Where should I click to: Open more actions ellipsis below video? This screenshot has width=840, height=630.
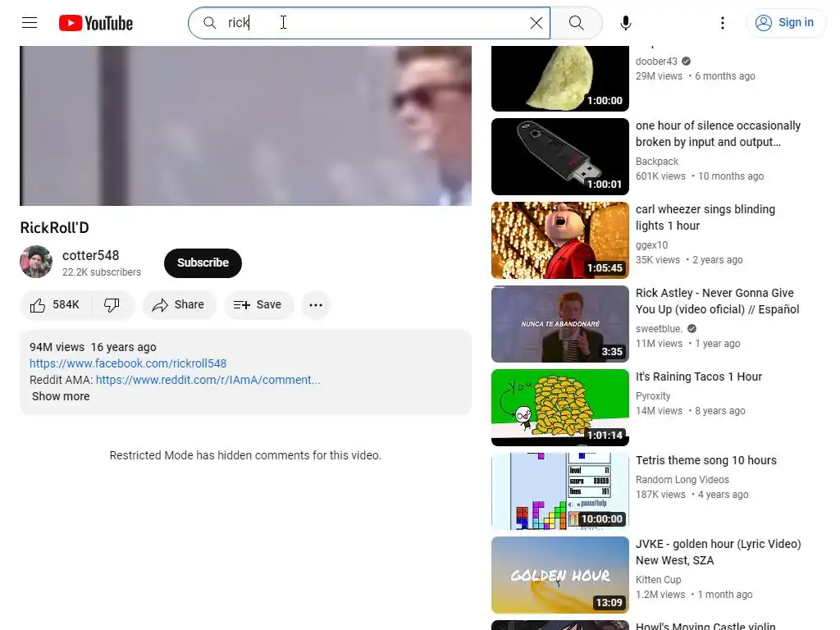(316, 305)
